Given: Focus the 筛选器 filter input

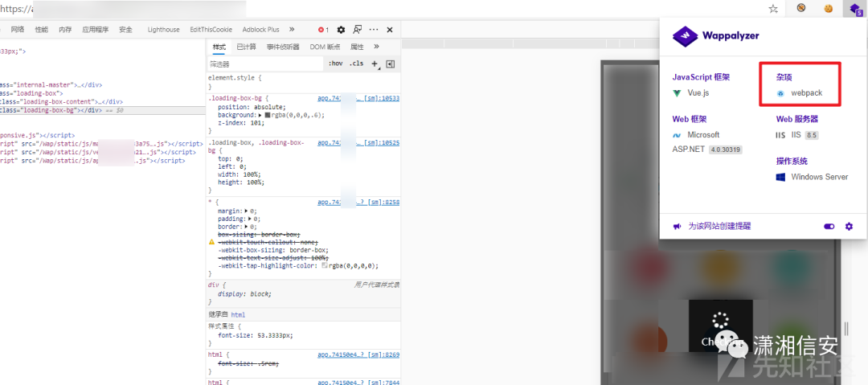Looking at the screenshot, I should [266, 64].
